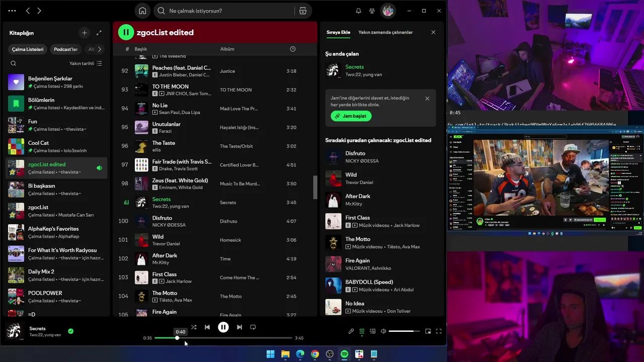The width and height of the screenshot is (644, 362).
Task: Go back with the left navigation arrow
Action: click(x=28, y=11)
